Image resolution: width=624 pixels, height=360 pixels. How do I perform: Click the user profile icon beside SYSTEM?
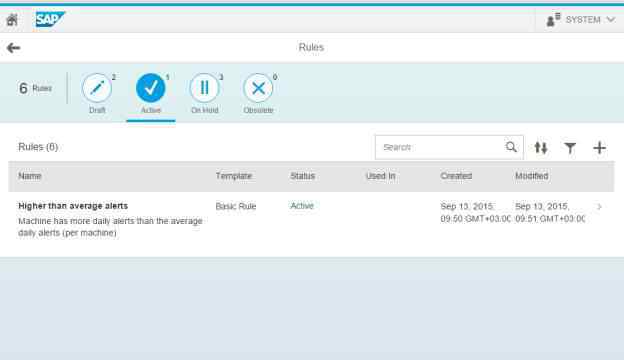[x=553, y=19]
